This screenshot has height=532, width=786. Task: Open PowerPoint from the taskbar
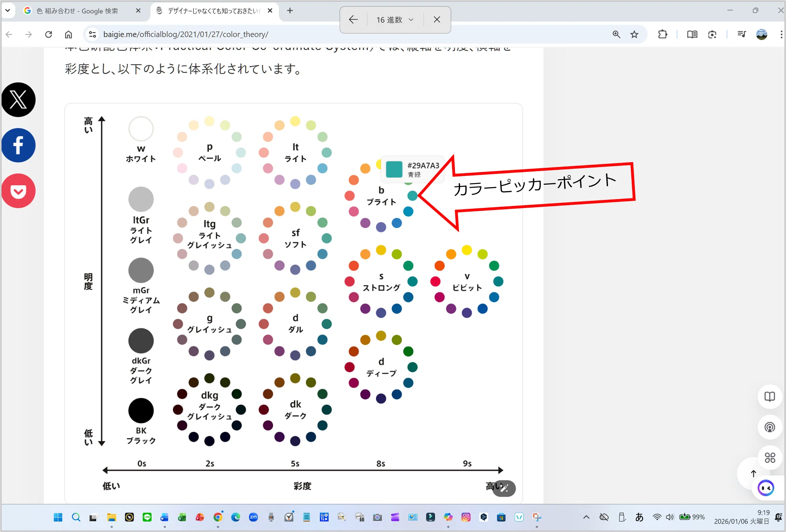point(200,517)
